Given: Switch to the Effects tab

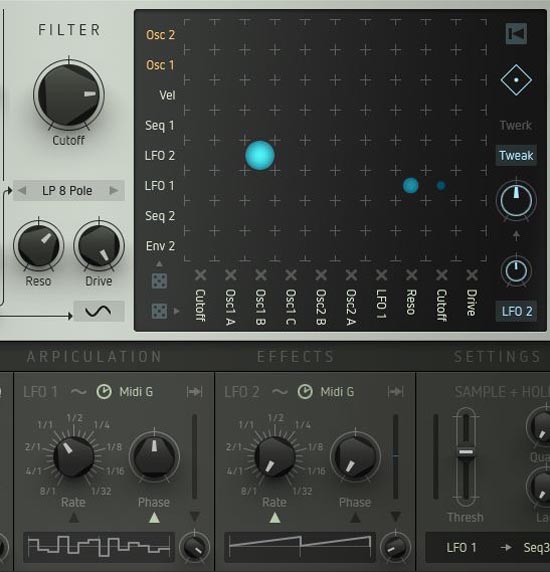Looking at the screenshot, I should [295, 357].
